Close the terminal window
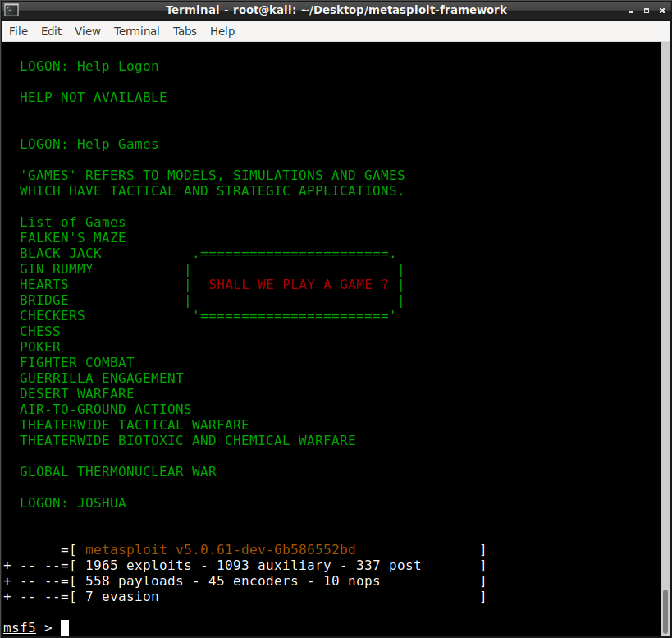672x638 pixels. coord(661,11)
